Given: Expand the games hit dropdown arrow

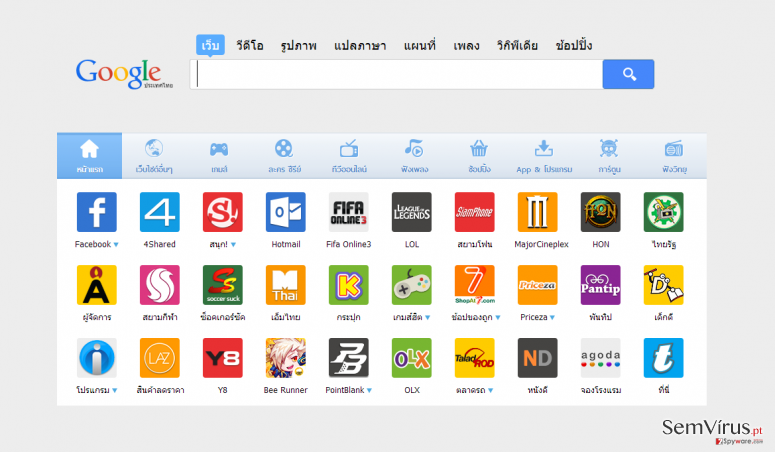Looking at the screenshot, I should click(x=428, y=318).
